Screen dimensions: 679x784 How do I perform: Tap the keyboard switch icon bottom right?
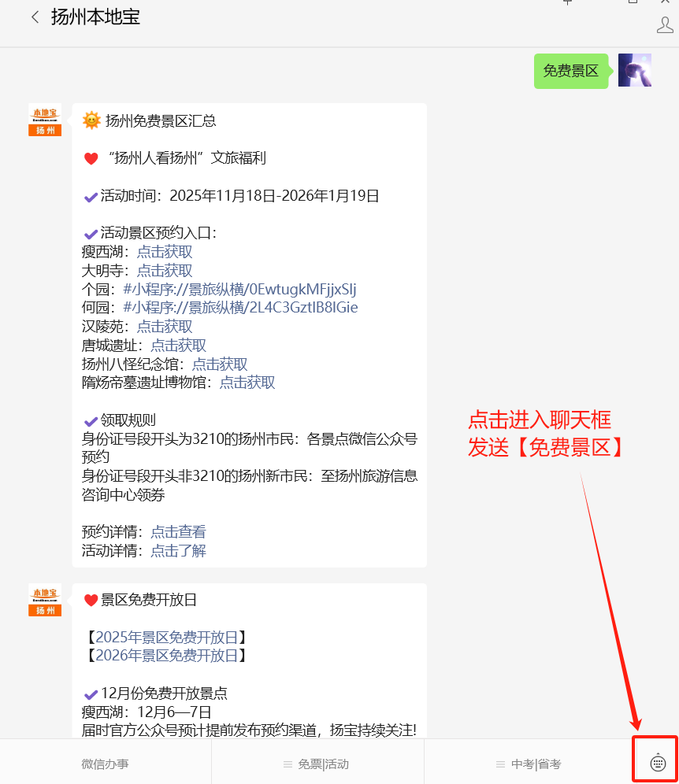[657, 761]
